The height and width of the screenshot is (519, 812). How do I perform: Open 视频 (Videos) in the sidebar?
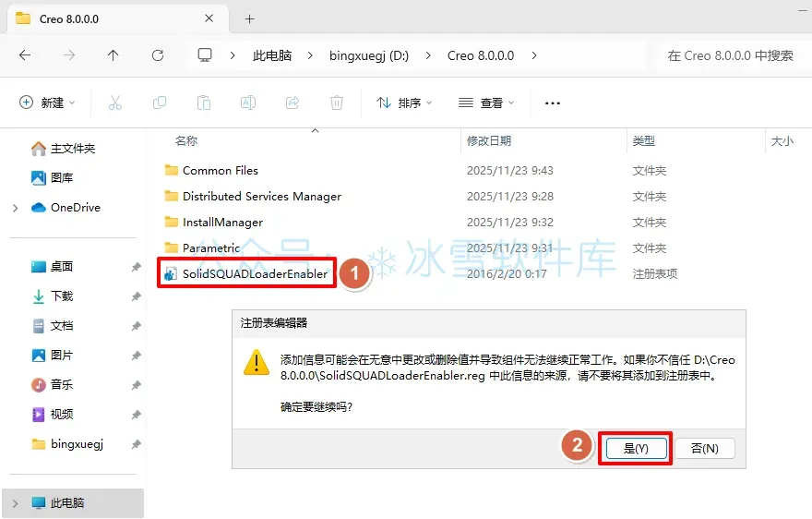(x=53, y=415)
